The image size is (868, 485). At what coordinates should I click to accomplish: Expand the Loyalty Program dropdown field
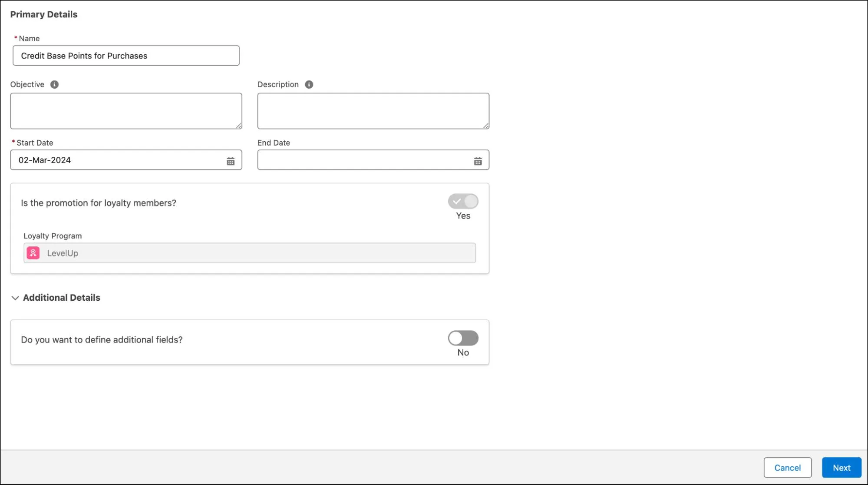[249, 253]
